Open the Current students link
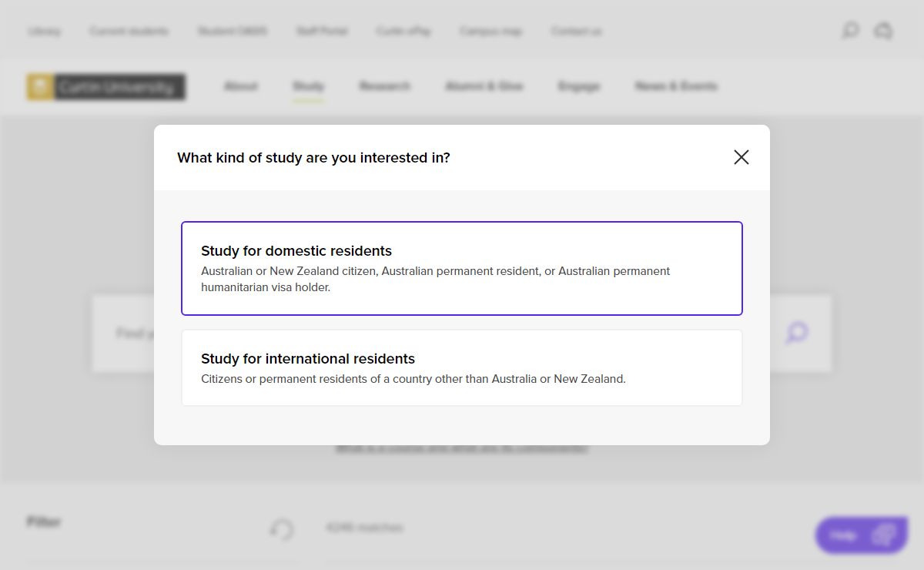924x570 pixels. click(129, 32)
